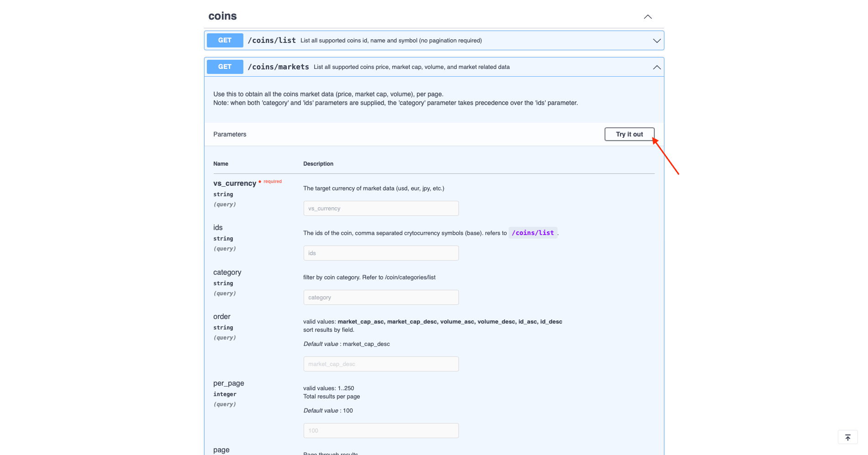Viewport: 868px width, 455px height.
Task: Click the vs_currency parameter name
Action: tap(235, 183)
